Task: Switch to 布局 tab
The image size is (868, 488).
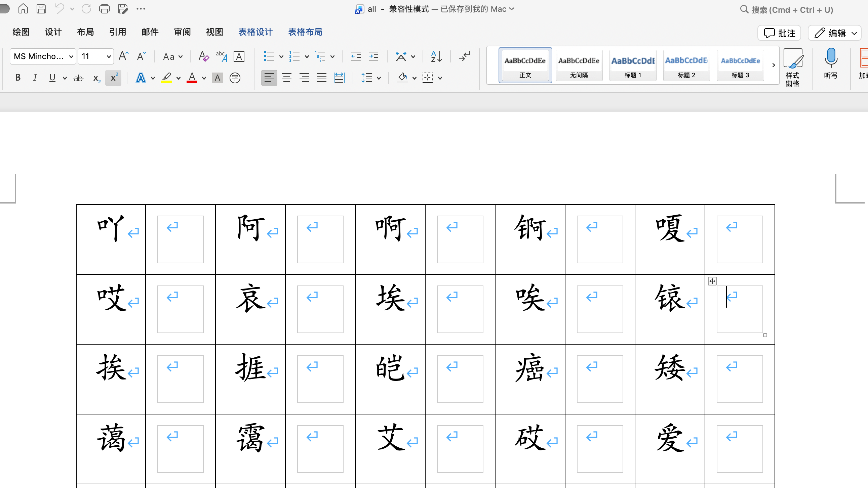Action: 85,32
